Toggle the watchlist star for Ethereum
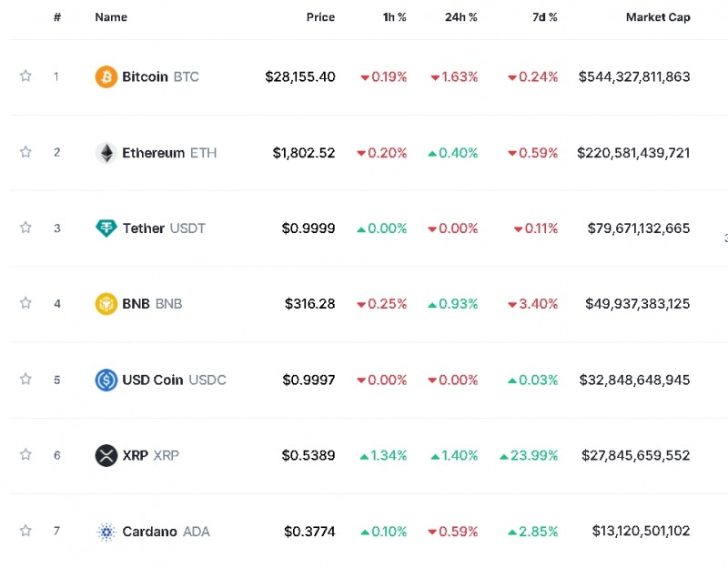Screen dimensions: 728x568 click(x=25, y=152)
